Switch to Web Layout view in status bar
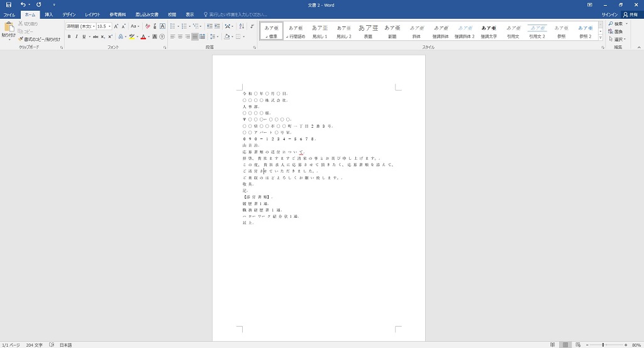Viewport: 644px width, 348px height. click(578, 345)
